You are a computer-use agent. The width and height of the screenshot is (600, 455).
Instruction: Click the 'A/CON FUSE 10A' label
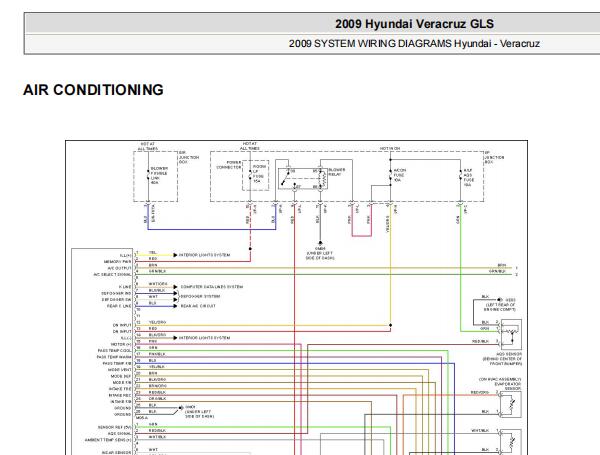point(399,175)
